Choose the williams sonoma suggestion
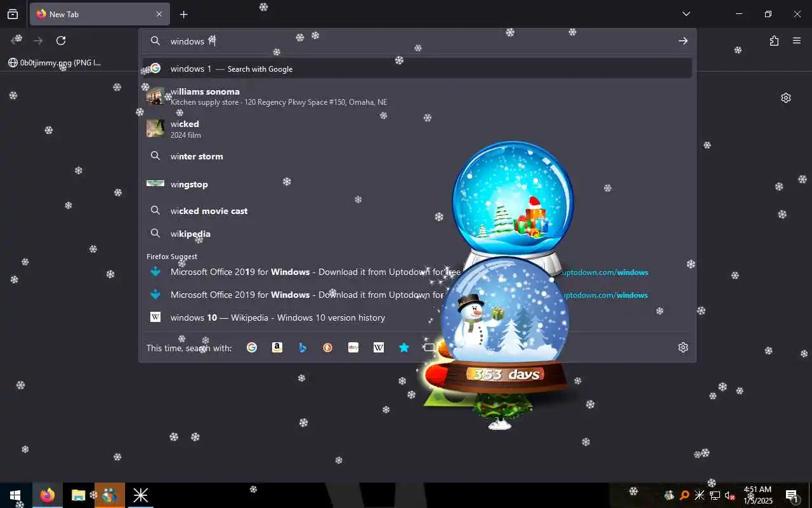 pos(417,97)
